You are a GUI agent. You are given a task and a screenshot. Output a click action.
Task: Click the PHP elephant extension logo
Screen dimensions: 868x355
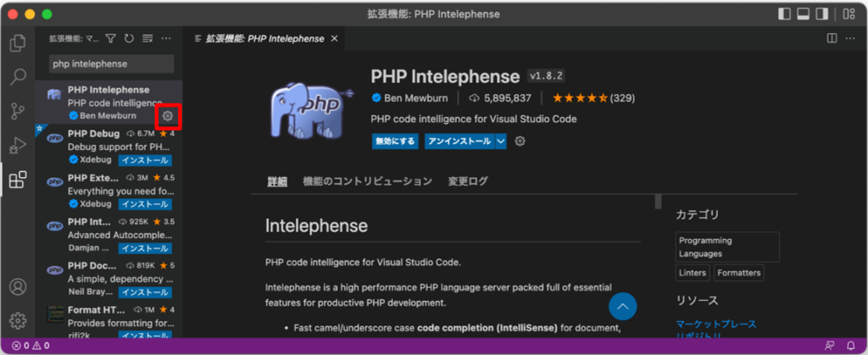310,109
